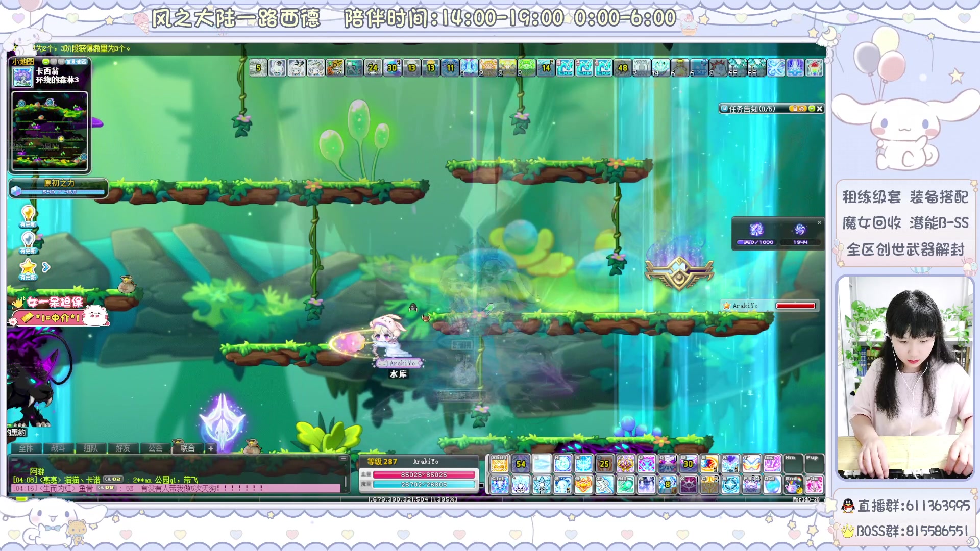Click the orange gears buff icon
The image size is (980, 551).
point(335,67)
